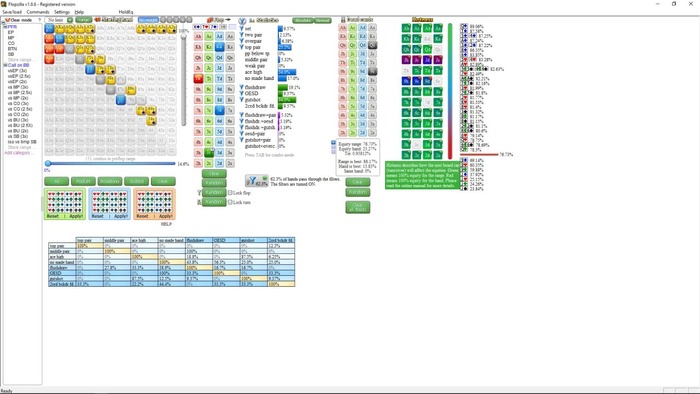Click the Pocket button
Viewport: 700px width, 394px height.
(x=83, y=181)
